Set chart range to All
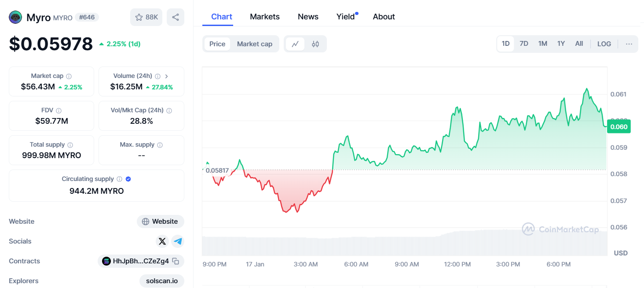Viewport: 644px width, 288px height. [579, 44]
